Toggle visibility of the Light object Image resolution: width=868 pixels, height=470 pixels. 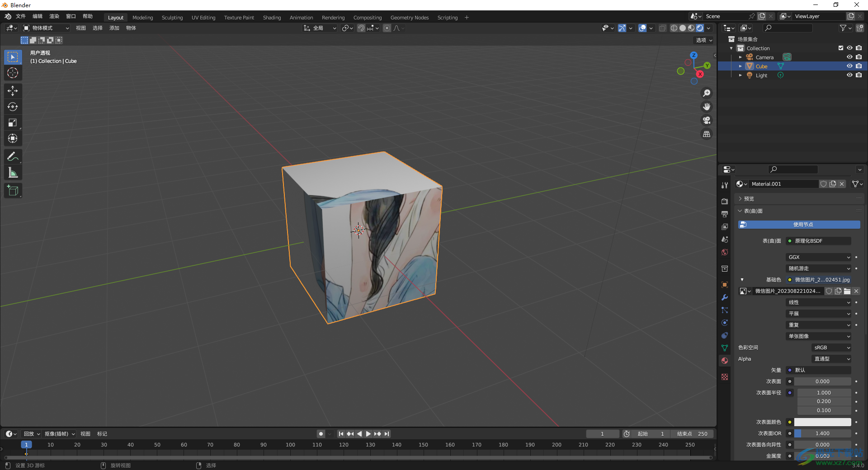coord(849,75)
